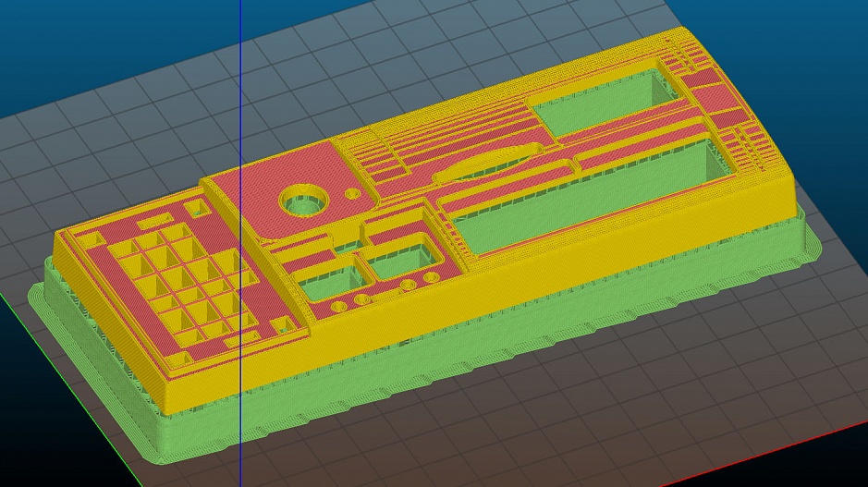Viewport: 868px width, 487px height.
Task: Click the large circular hole in the sliced model
Action: pyautogui.click(x=303, y=200)
